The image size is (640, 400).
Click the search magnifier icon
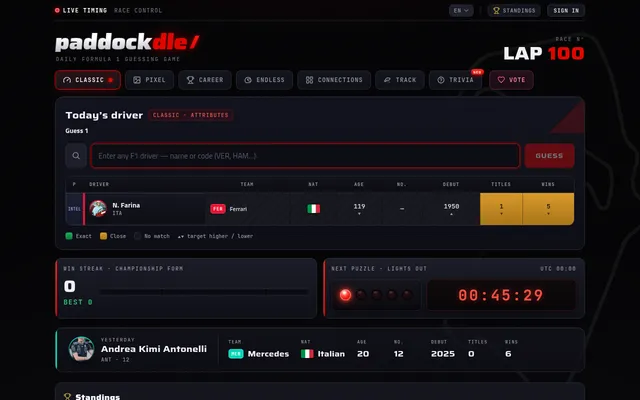(76, 156)
